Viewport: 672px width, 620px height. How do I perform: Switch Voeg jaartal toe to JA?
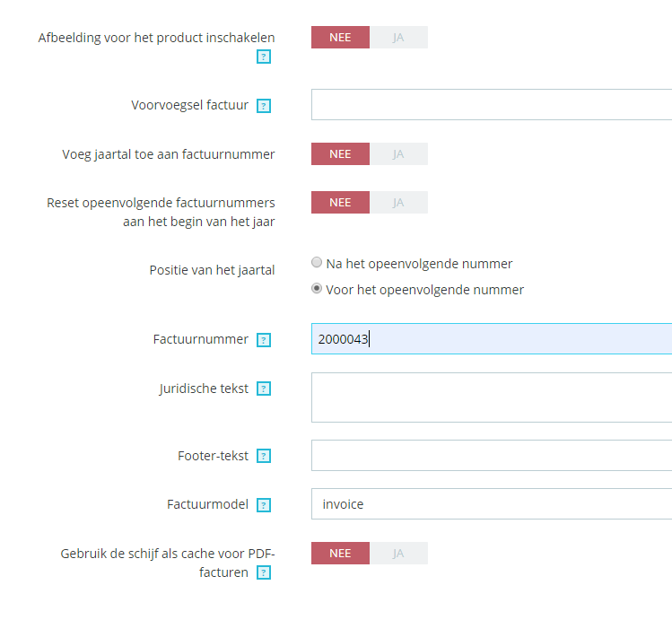coord(398,154)
